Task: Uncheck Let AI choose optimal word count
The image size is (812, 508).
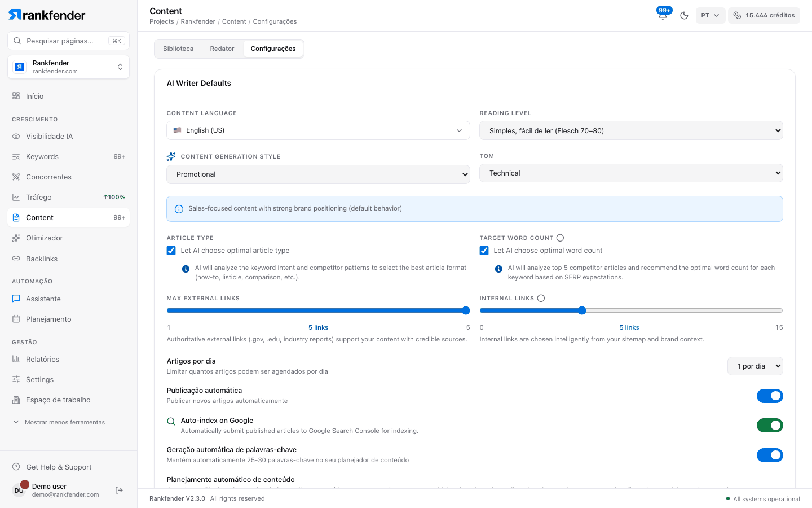Action: click(484, 251)
